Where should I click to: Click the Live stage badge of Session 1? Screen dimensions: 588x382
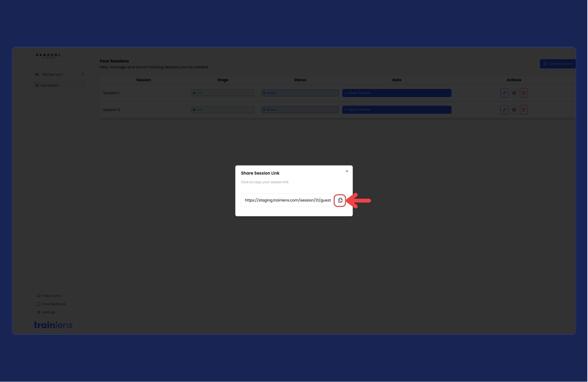coord(223,93)
